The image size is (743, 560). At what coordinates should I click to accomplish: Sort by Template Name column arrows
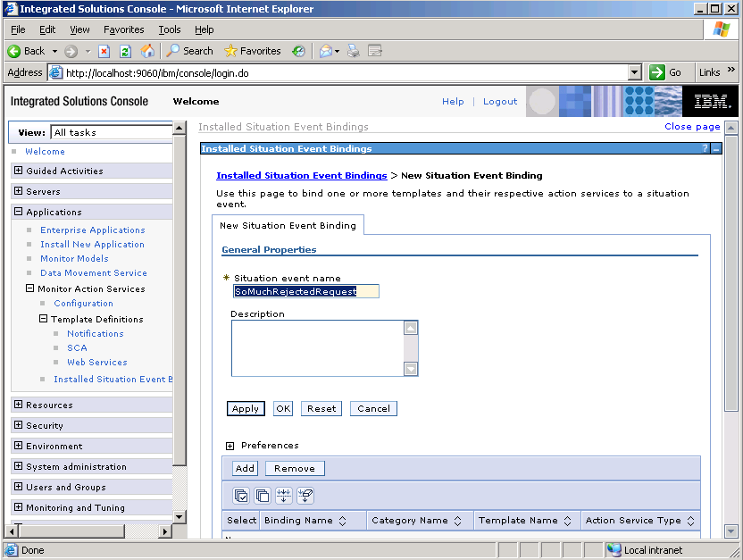568,522
